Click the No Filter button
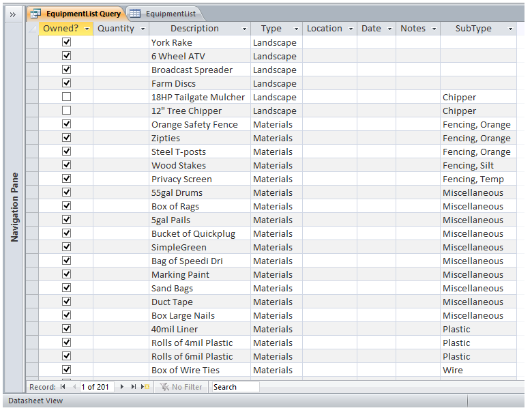Viewport: 532px width, 419px height. tap(181, 387)
